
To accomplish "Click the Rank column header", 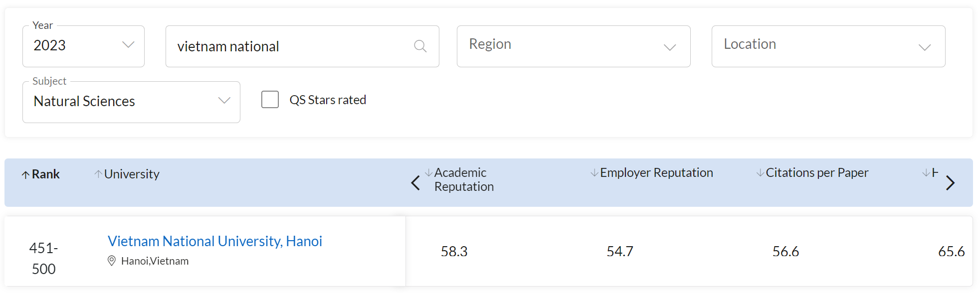I will tap(46, 174).
